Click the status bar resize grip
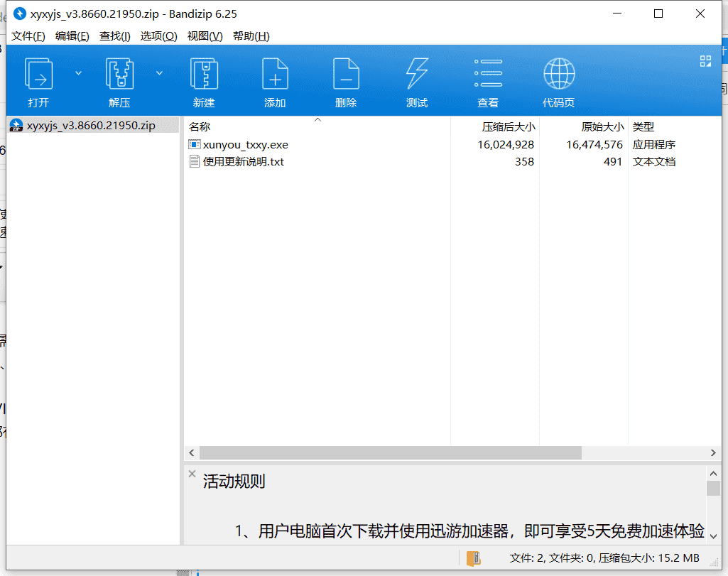The width and height of the screenshot is (728, 576). tap(715, 563)
